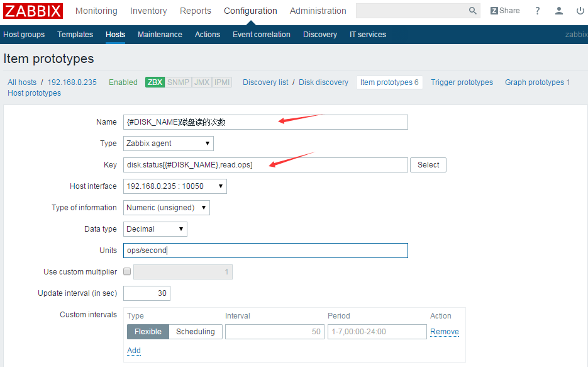Open the Monitoring menu
The width and height of the screenshot is (588, 367).
pyautogui.click(x=96, y=11)
